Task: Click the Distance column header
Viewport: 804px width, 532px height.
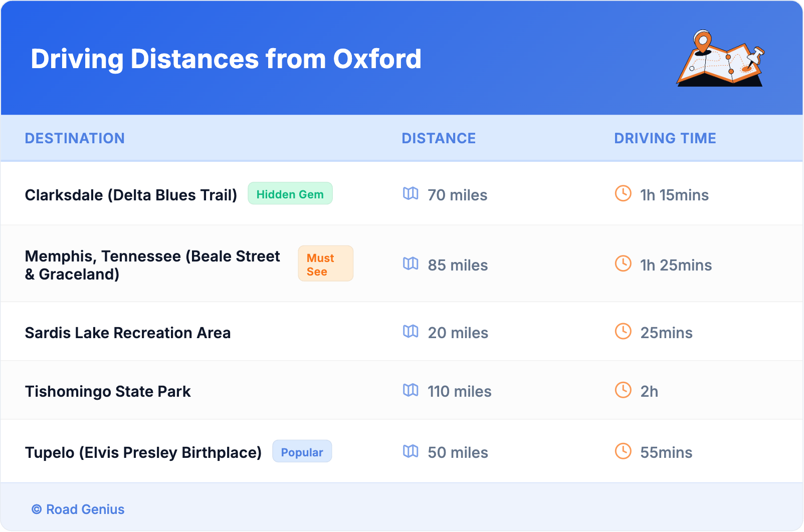Action: point(439,138)
